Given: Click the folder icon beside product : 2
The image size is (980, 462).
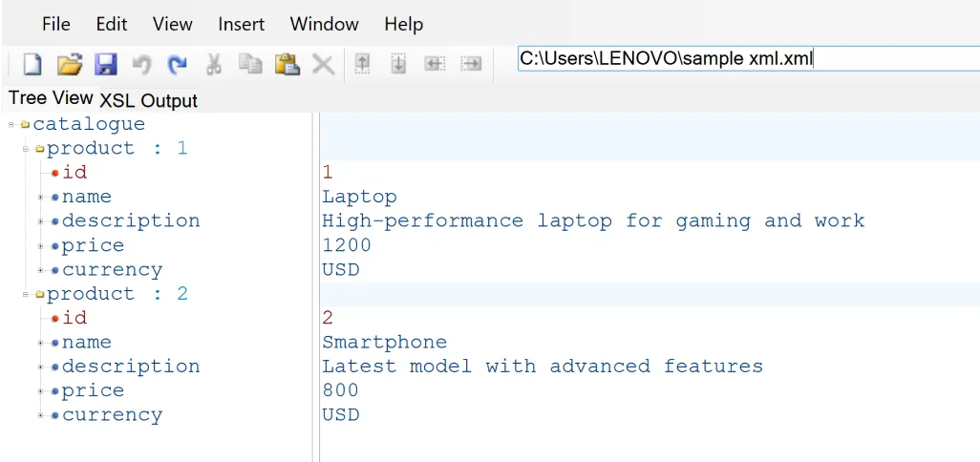Looking at the screenshot, I should coord(39,295).
